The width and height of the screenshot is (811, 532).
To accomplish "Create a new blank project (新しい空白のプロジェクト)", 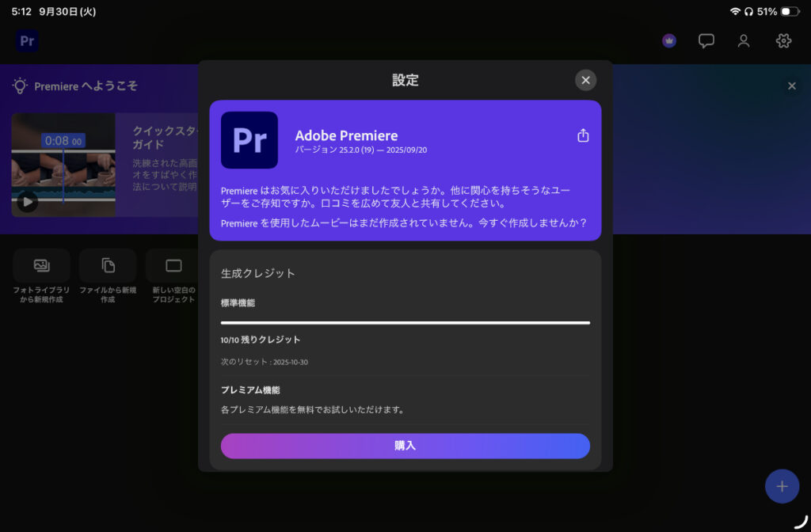I will coord(173,276).
